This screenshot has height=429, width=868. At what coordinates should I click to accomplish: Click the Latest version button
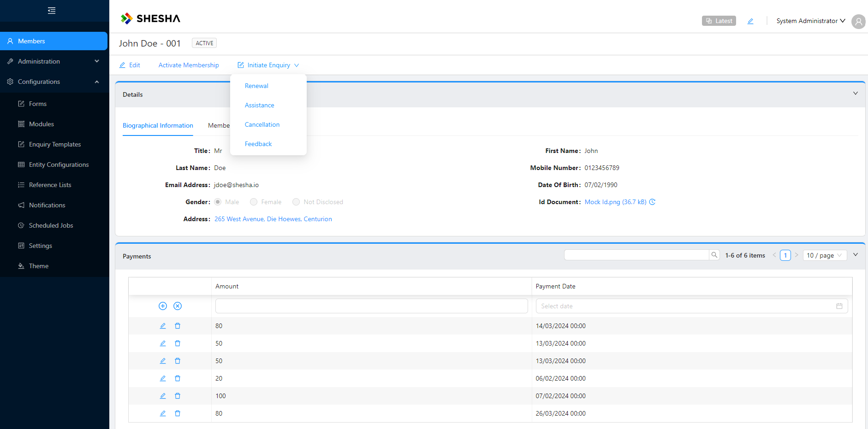[x=719, y=21]
